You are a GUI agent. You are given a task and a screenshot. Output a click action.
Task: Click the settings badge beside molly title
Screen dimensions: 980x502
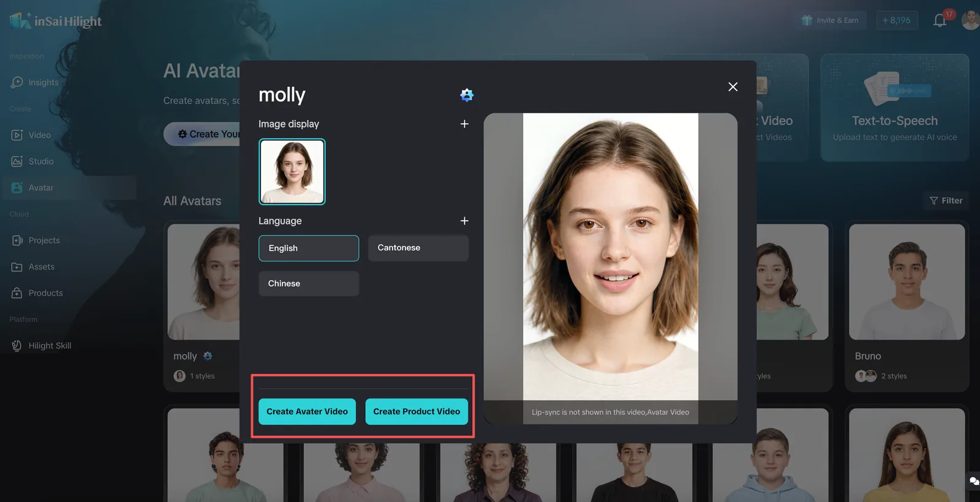(x=467, y=95)
